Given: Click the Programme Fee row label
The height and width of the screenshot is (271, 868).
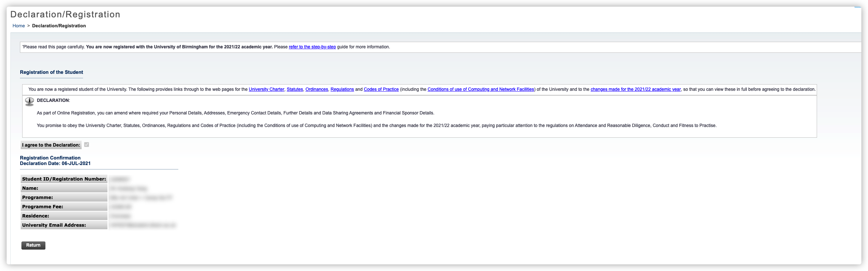Looking at the screenshot, I should pyautogui.click(x=42, y=207).
